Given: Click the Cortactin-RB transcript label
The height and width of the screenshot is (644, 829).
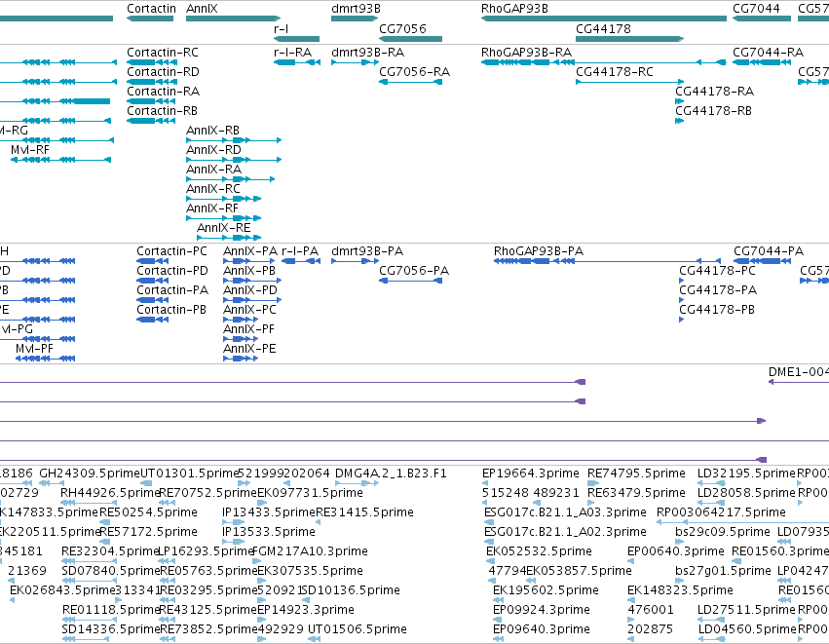Looking at the screenshot, I should 162,110.
